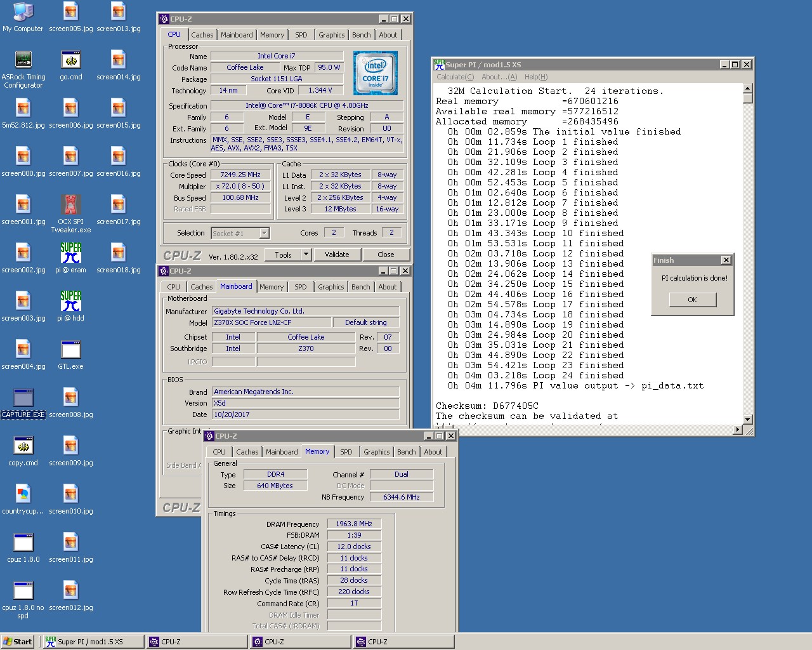Open the Calculate menu in Super PI

tap(455, 77)
